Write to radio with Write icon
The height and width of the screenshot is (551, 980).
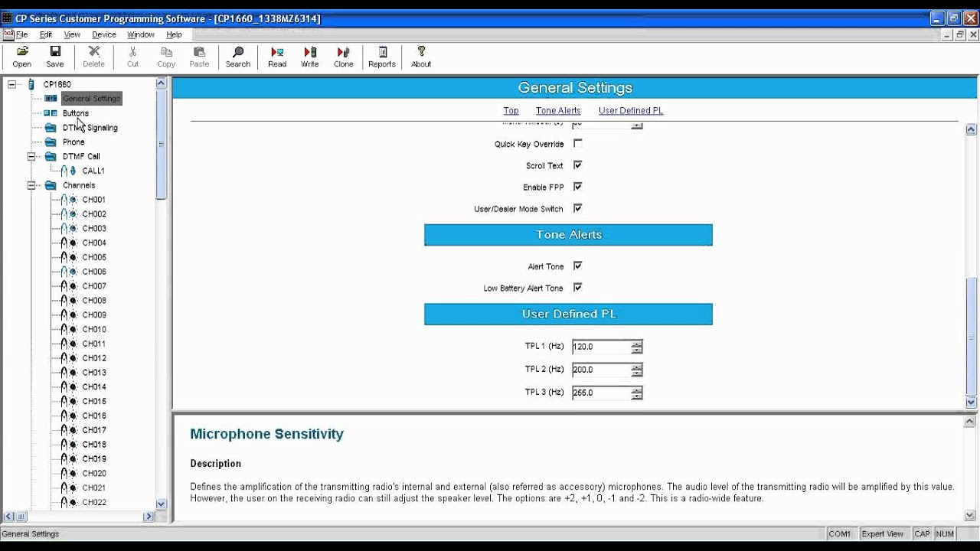309,52
